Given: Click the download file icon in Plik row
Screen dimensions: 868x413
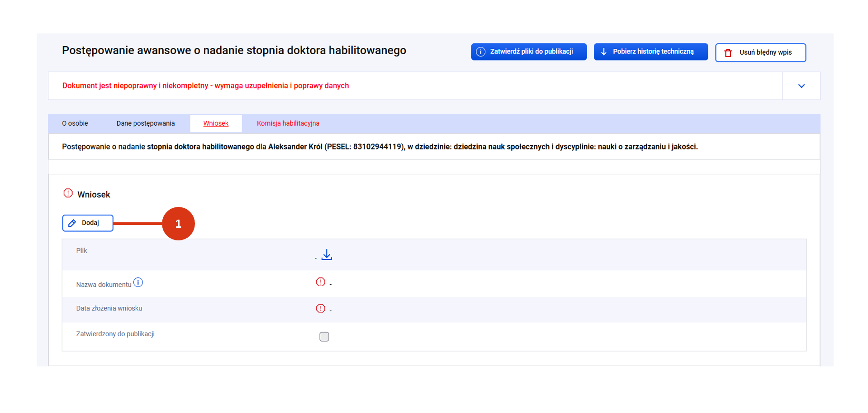Looking at the screenshot, I should click(x=327, y=255).
